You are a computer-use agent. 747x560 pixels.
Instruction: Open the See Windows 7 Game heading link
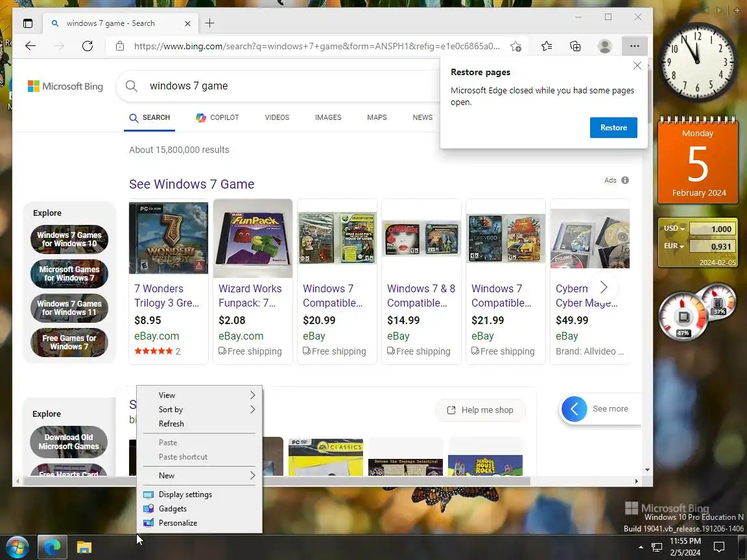191,184
